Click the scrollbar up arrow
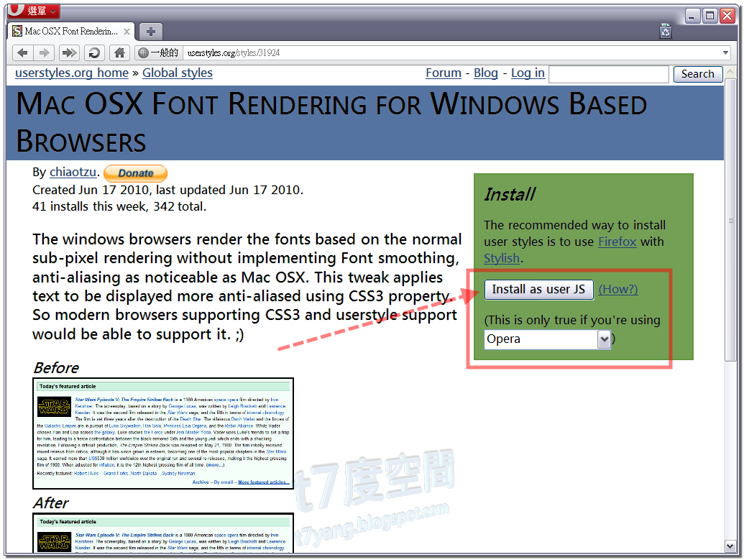 pyautogui.click(x=730, y=72)
